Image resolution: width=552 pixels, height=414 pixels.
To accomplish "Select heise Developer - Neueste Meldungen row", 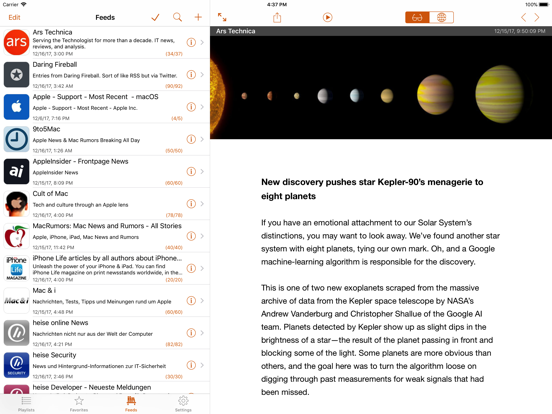I will (x=105, y=389).
